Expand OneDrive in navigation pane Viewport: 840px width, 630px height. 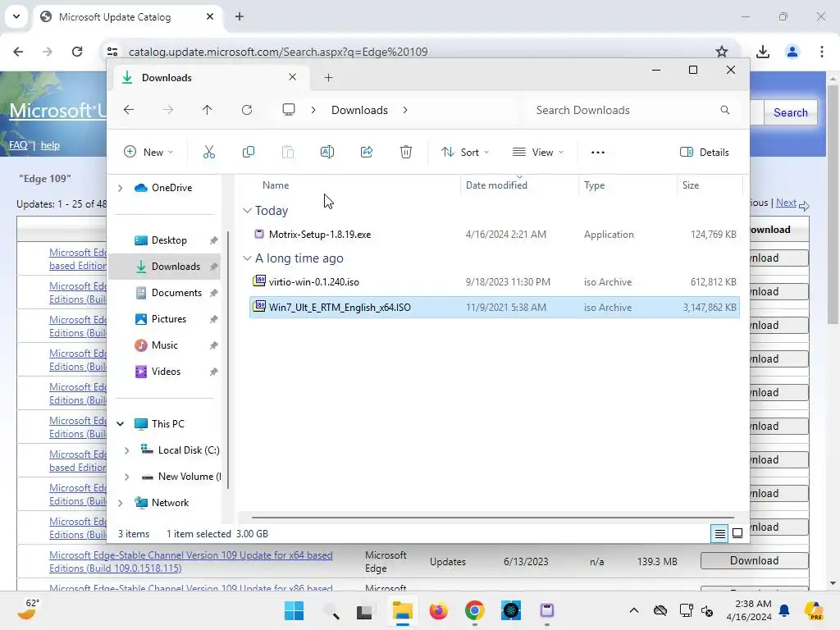121,188
